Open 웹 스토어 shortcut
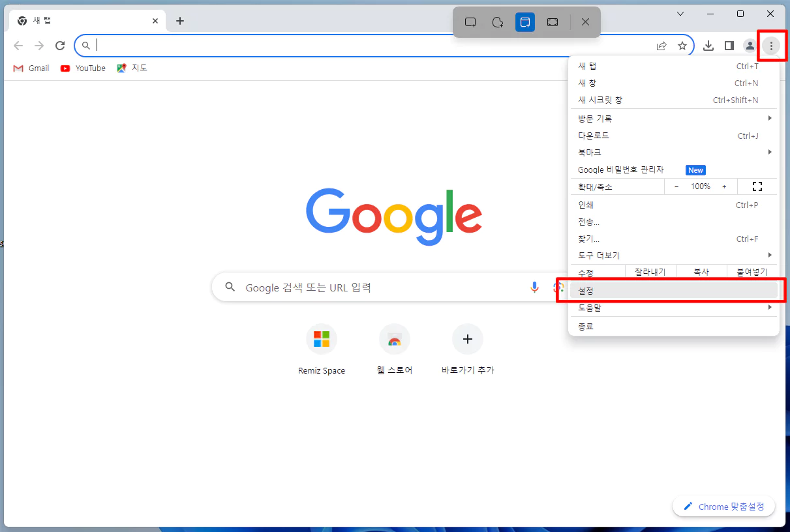 (x=395, y=350)
